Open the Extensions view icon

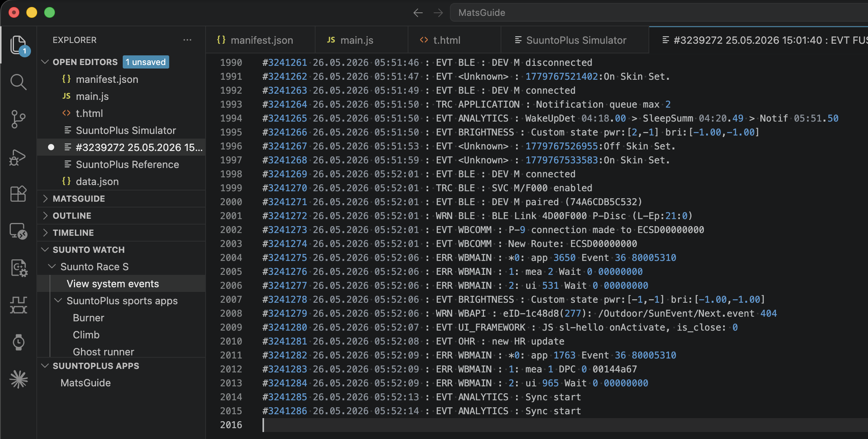pos(18,194)
